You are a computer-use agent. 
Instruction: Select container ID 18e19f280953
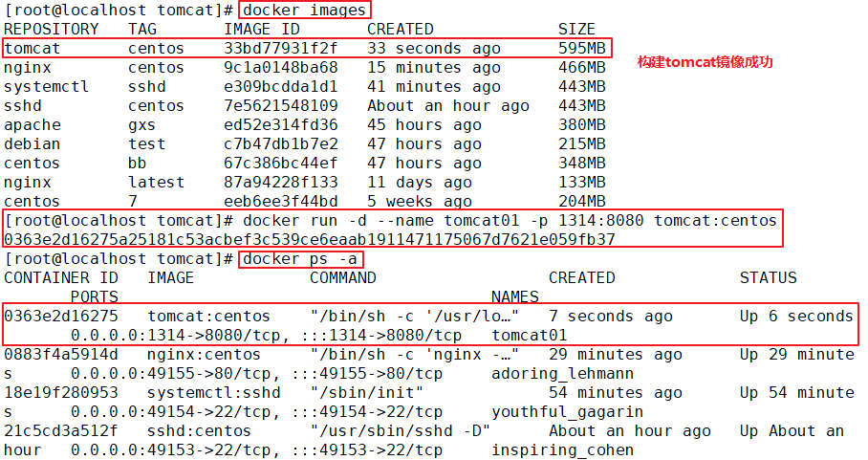click(61, 392)
